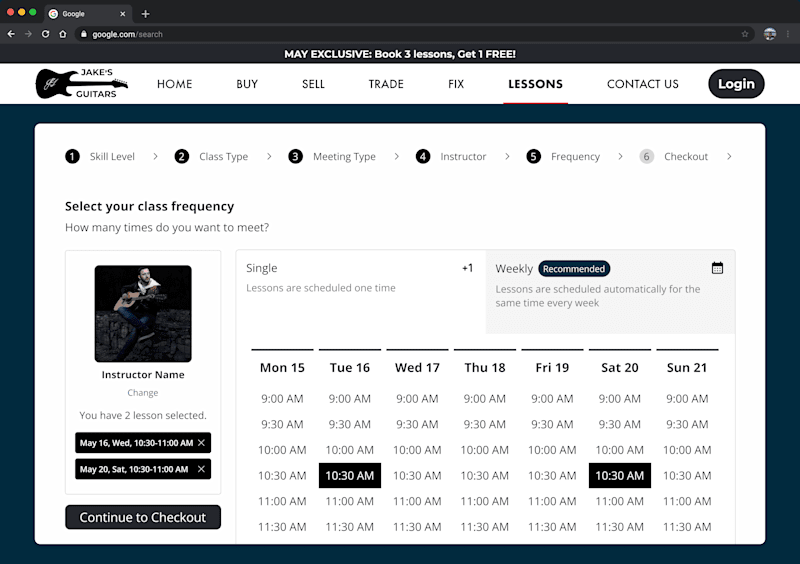Open the LESSONS navigation item
The height and width of the screenshot is (564, 800).
pyautogui.click(x=535, y=84)
